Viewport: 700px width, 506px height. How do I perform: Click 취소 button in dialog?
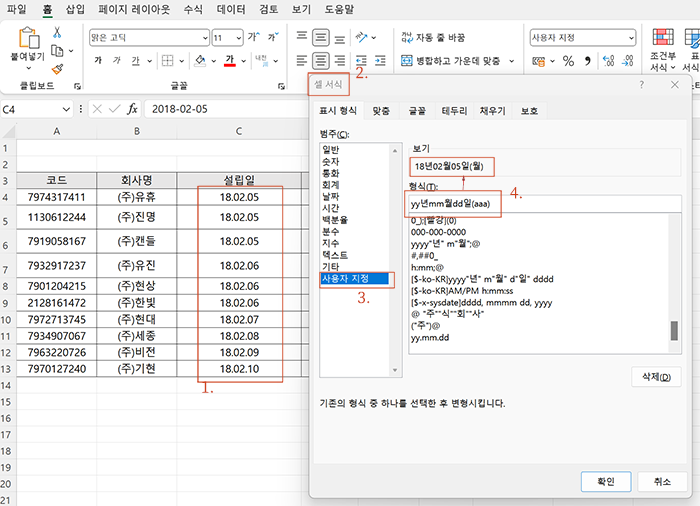[x=662, y=481]
